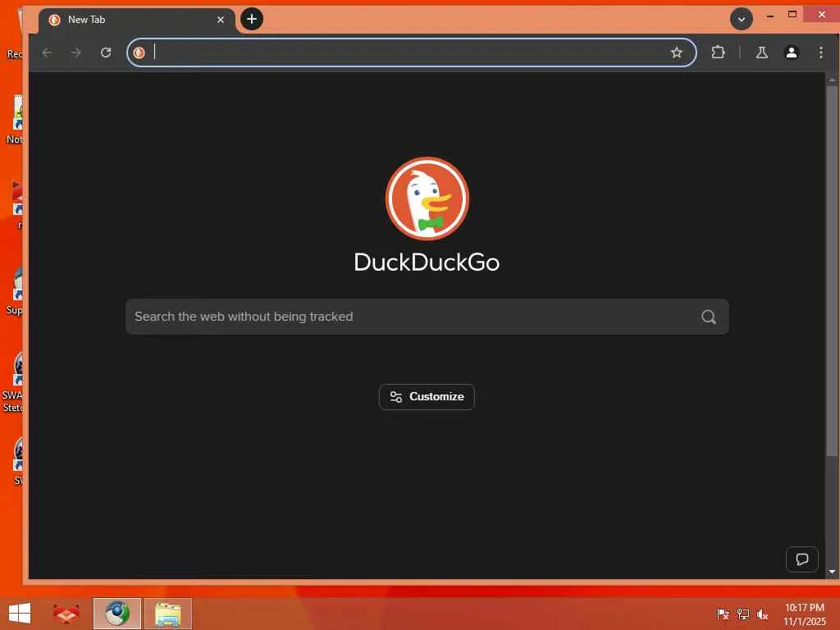Click the DuckDuckGo icon in address bar
The height and width of the screenshot is (630, 840).
(139, 52)
